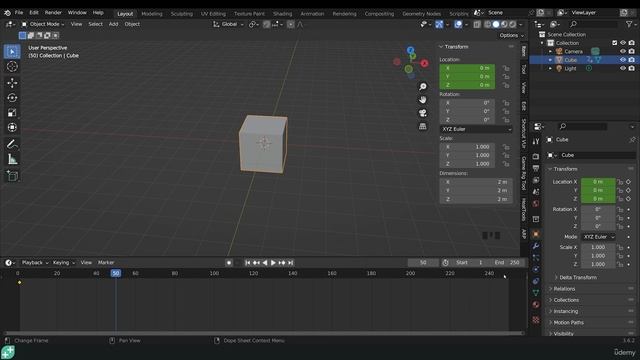Click Scale X field in sidebar
Image resolution: width=640 pixels, height=360 pixels.
467,147
